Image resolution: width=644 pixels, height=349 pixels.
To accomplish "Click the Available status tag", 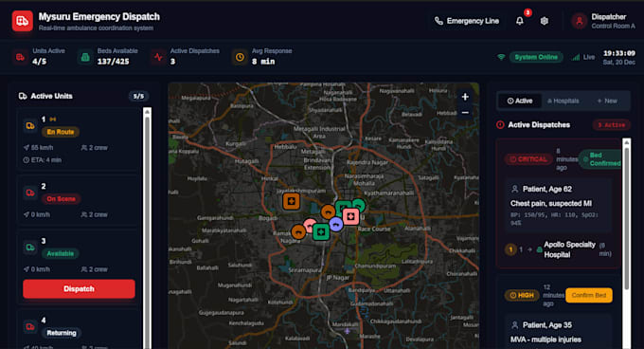I will (61, 253).
